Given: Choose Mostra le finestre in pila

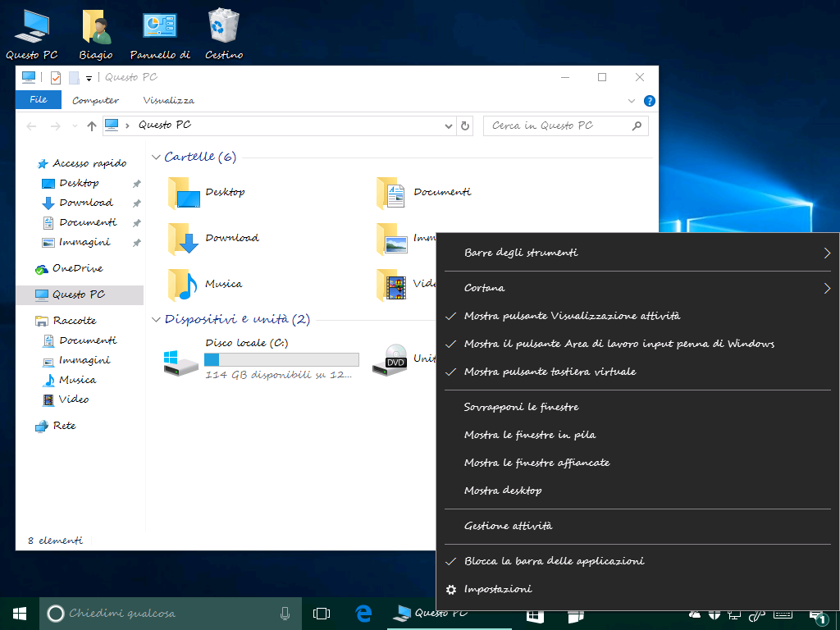Looking at the screenshot, I should point(638,435).
